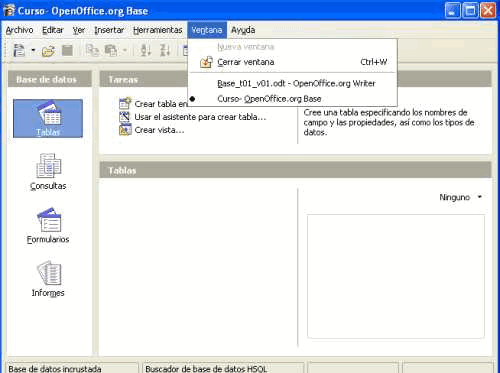Image resolution: width=500 pixels, height=373 pixels.
Task: Open the Paste dropdown arrow
Action: (x=125, y=51)
